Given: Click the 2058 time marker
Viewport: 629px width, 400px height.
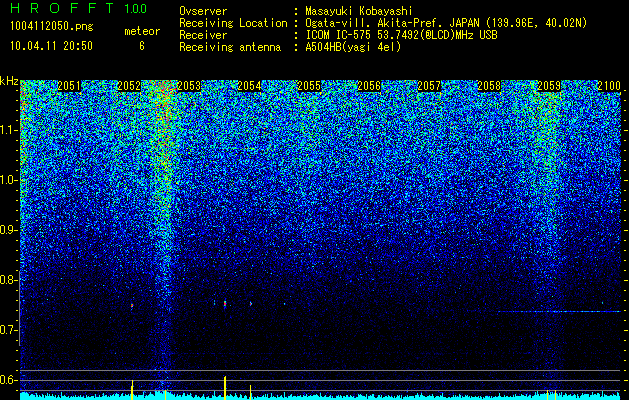Looking at the screenshot, I should 489,86.
